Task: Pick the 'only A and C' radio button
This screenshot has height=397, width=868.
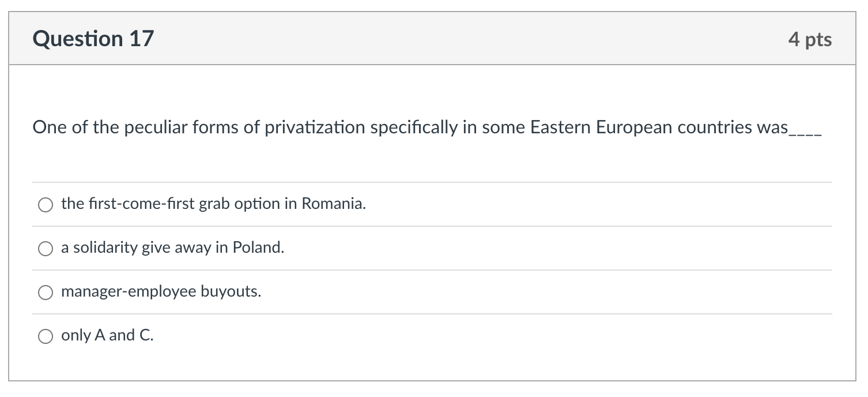Action: coord(46,336)
